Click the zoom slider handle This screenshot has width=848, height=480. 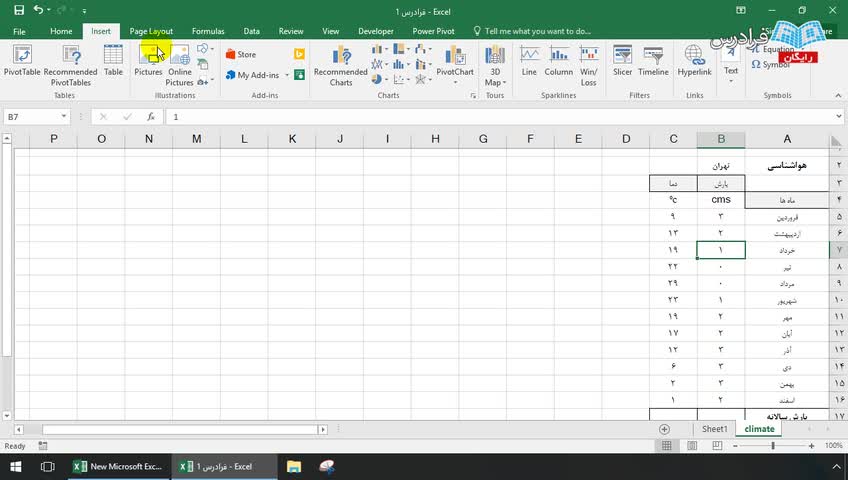click(x=773, y=445)
